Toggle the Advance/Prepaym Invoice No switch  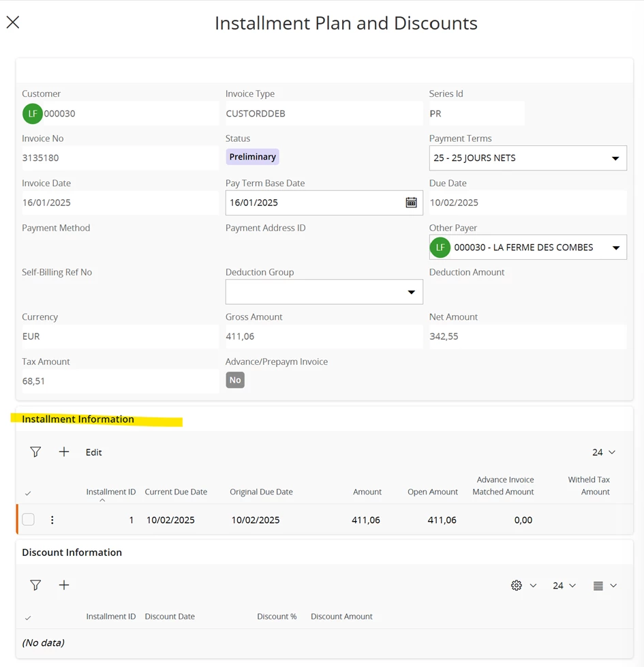click(x=235, y=381)
